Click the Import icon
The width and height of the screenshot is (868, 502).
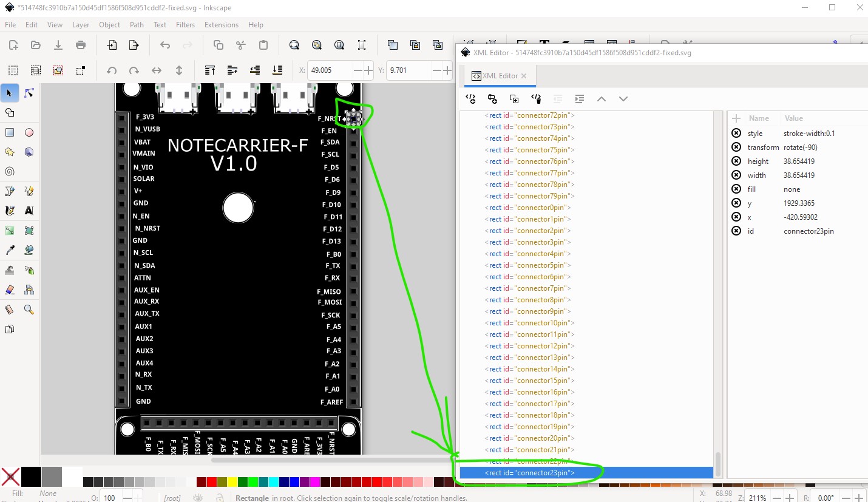point(112,45)
